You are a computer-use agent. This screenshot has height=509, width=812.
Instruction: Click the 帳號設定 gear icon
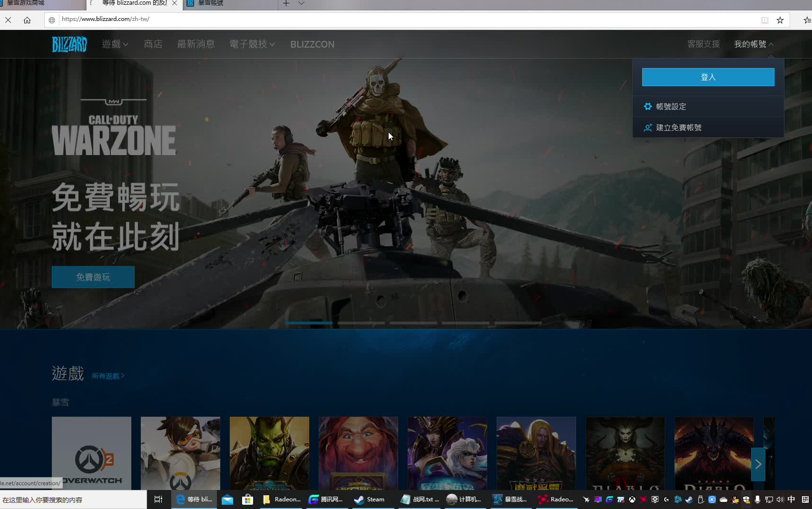coord(648,106)
